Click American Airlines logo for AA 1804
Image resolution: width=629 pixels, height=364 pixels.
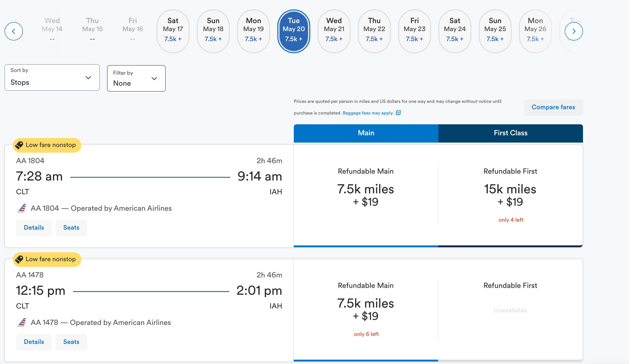tap(22, 208)
